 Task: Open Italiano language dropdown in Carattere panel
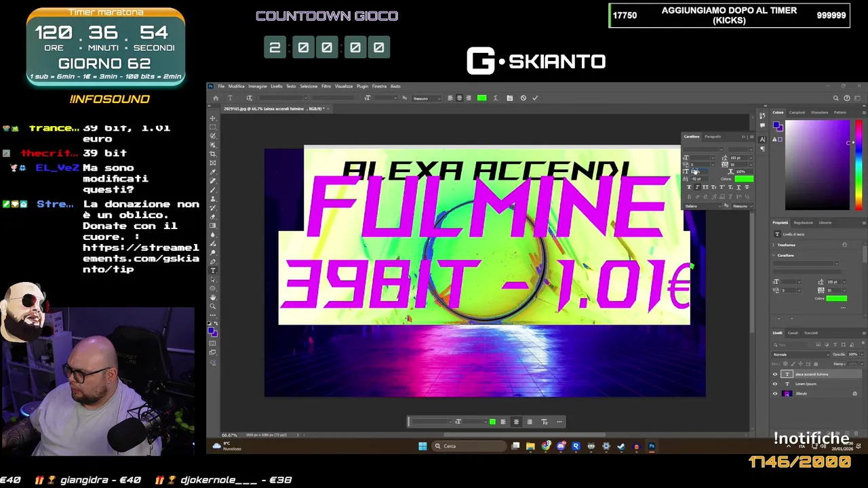point(702,206)
